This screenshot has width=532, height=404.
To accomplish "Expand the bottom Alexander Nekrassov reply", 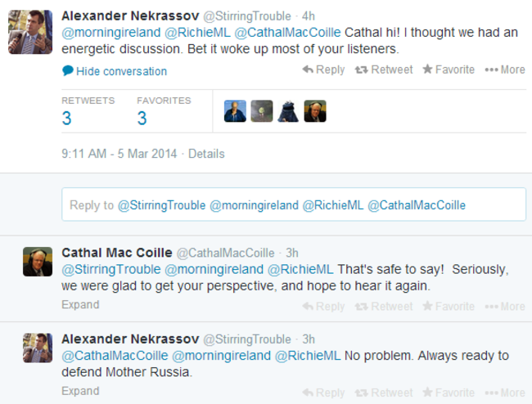I will (x=80, y=391).
